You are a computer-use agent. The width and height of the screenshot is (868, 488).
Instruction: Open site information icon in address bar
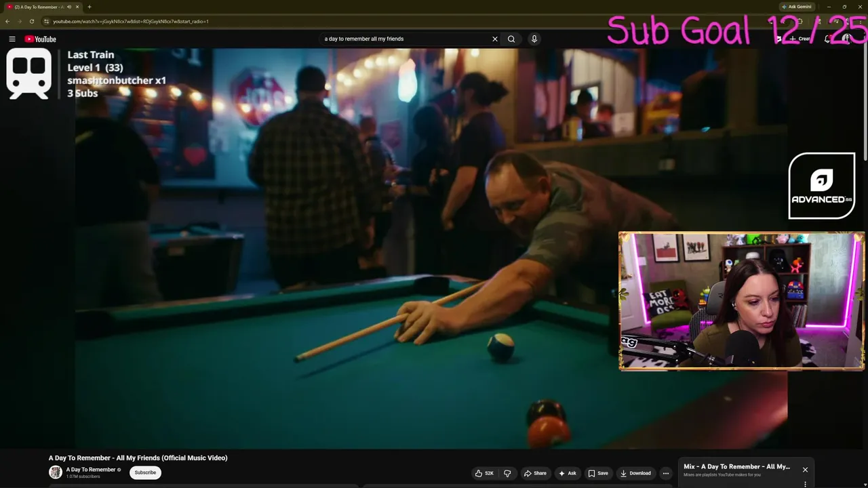[47, 21]
